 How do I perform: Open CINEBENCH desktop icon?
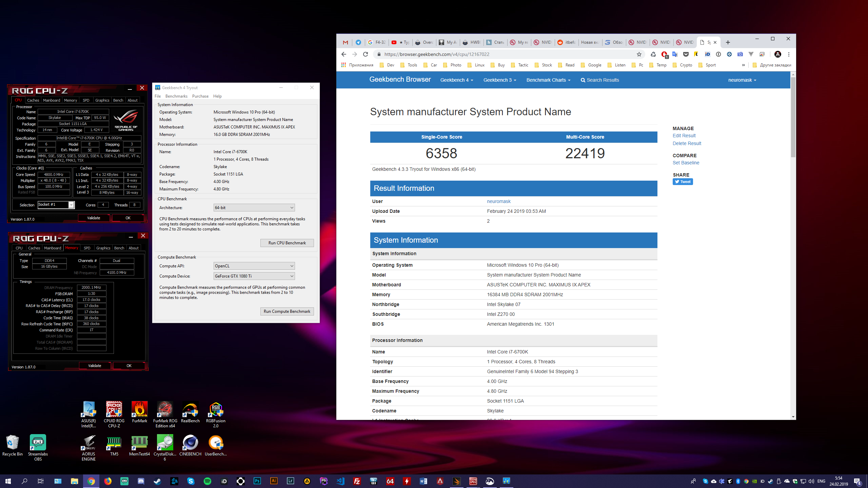point(190,445)
